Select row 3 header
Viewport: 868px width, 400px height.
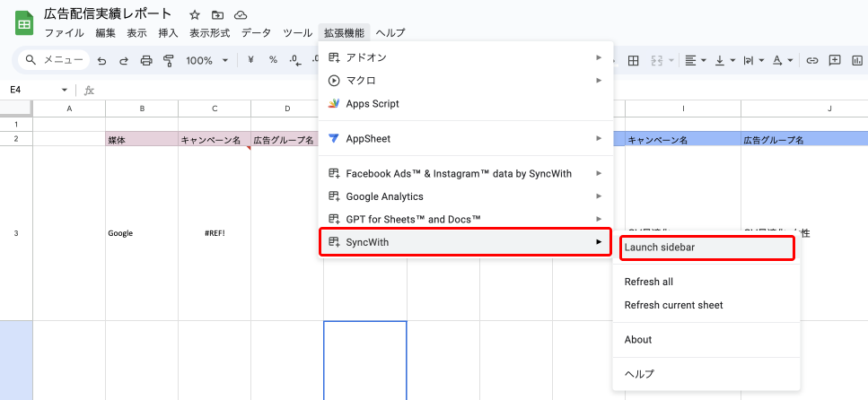click(16, 233)
